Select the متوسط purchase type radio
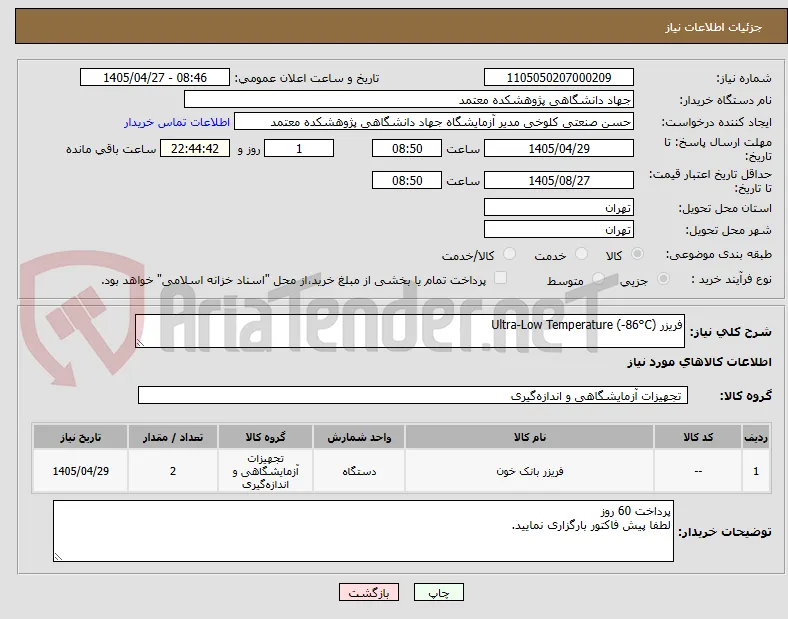This screenshot has width=788, height=619. coord(598,279)
